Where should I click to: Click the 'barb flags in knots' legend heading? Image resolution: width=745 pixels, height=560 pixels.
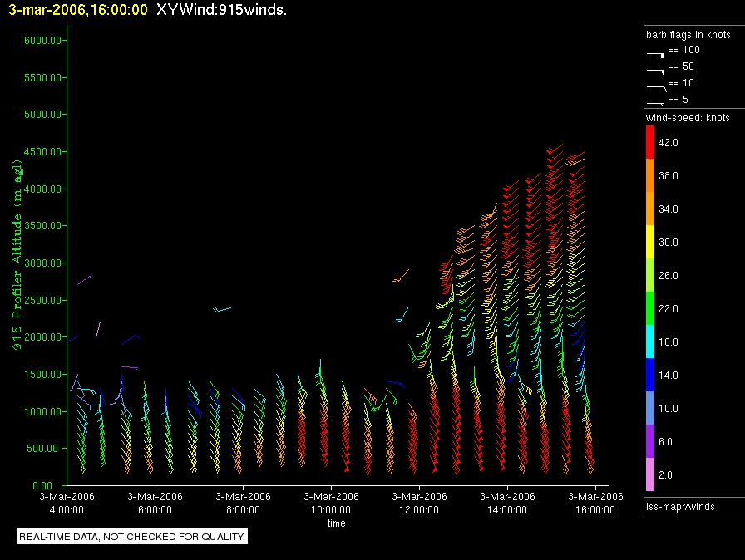[688, 35]
